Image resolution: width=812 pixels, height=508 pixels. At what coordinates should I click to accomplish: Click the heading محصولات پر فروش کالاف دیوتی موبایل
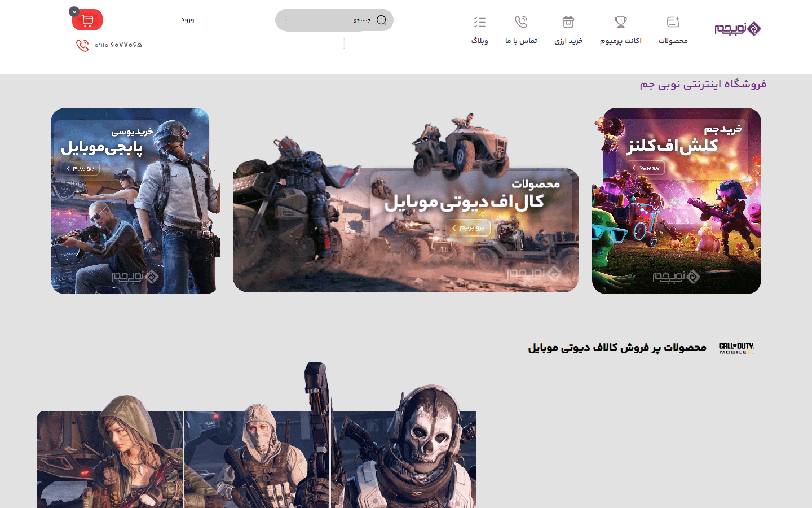click(x=617, y=348)
